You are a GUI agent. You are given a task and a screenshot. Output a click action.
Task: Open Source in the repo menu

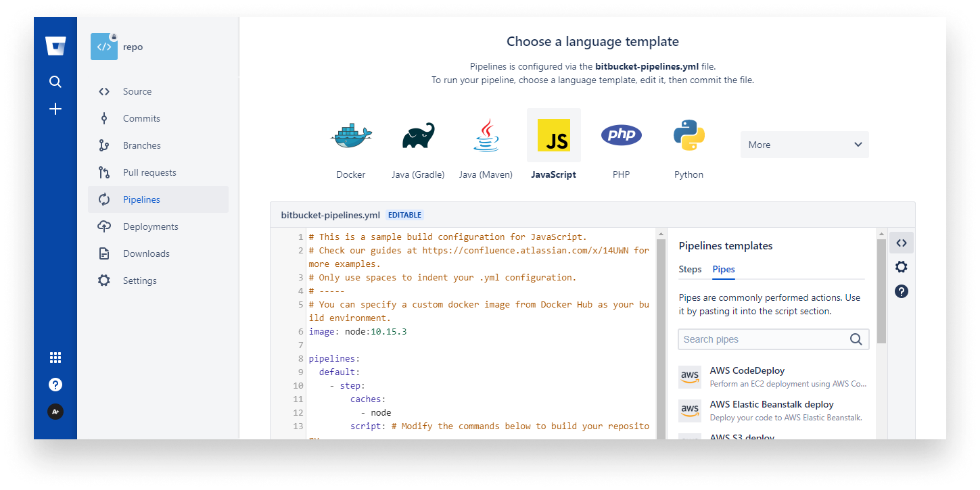click(x=158, y=91)
